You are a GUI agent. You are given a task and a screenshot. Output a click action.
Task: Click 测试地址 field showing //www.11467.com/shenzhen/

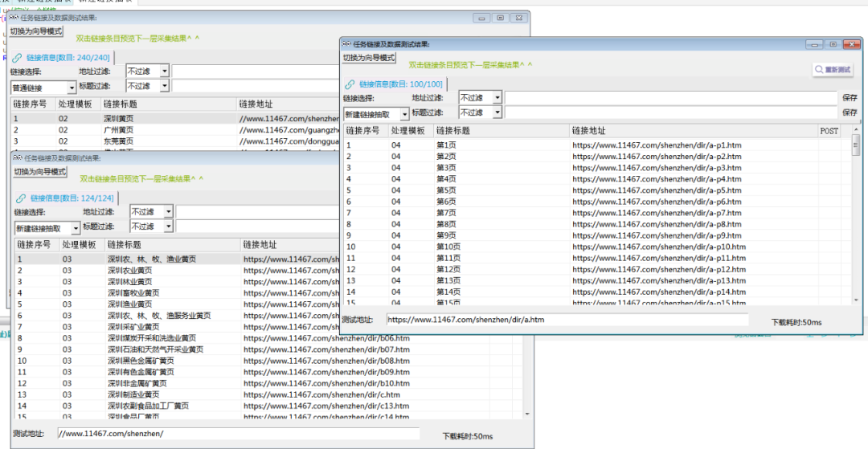(239, 434)
